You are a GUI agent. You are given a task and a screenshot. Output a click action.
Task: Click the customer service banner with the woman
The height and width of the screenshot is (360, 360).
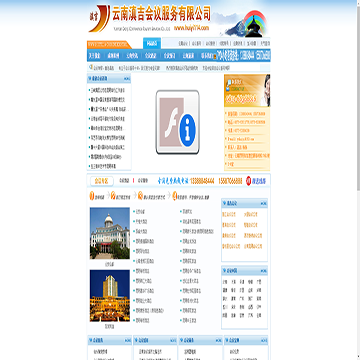tap(247, 91)
